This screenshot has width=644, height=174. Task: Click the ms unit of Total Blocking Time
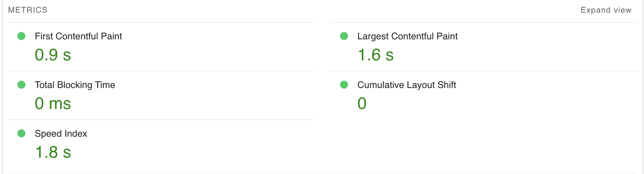60,105
